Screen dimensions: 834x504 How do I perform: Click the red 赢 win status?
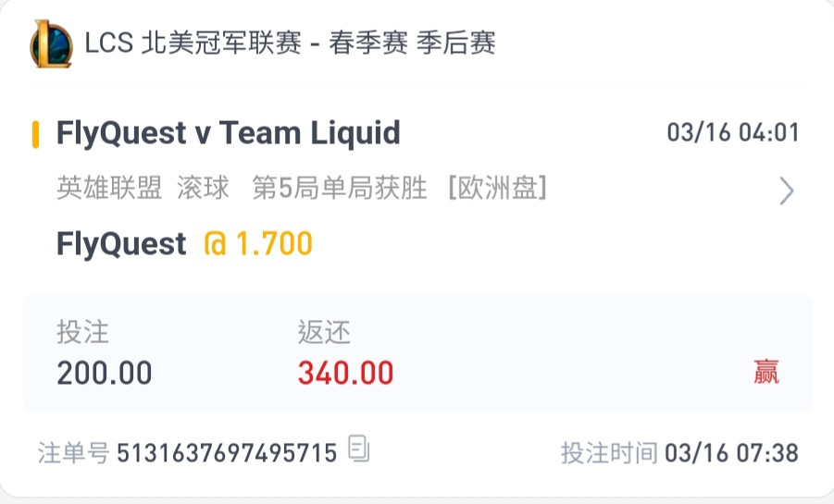tap(766, 372)
